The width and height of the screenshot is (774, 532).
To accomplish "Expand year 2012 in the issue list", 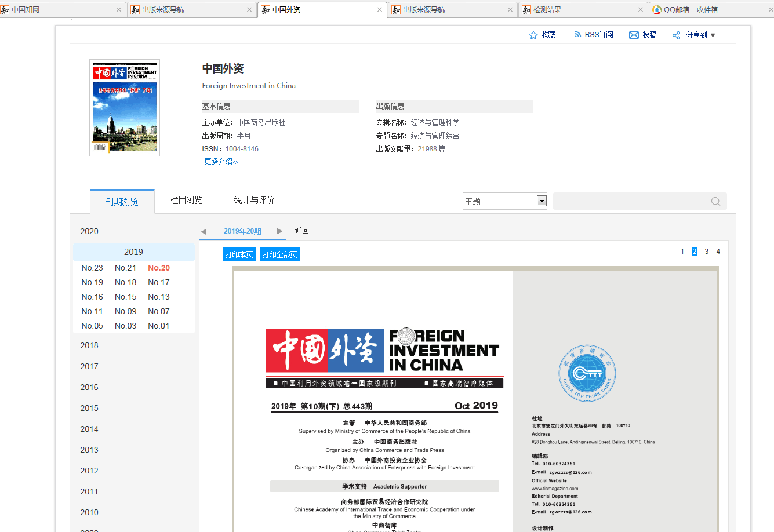I will (x=89, y=471).
